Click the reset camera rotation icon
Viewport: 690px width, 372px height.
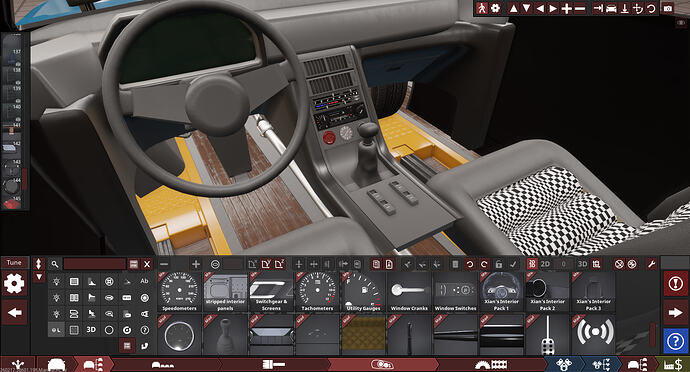tap(651, 8)
